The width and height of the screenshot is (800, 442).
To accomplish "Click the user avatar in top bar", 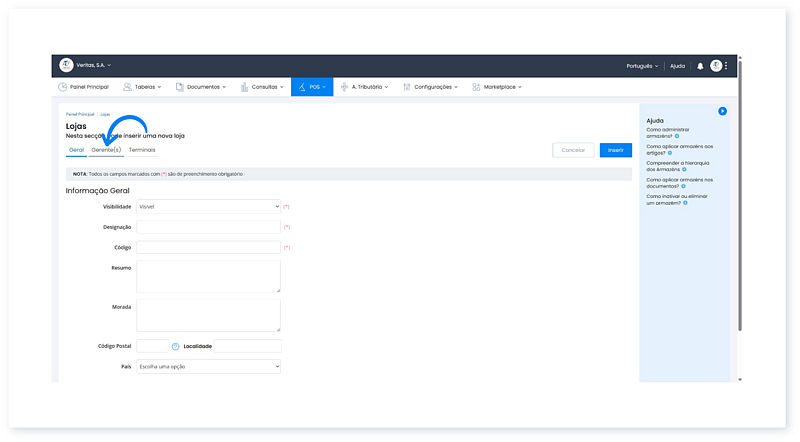I will [x=716, y=66].
